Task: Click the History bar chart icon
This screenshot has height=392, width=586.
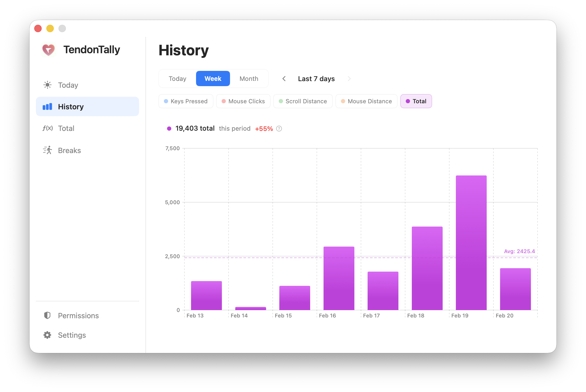Action: tap(47, 106)
